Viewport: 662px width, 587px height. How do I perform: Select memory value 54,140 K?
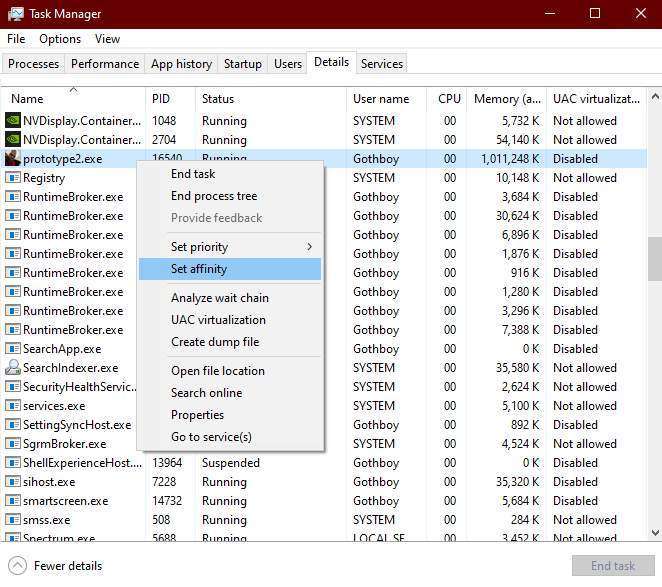pos(517,140)
